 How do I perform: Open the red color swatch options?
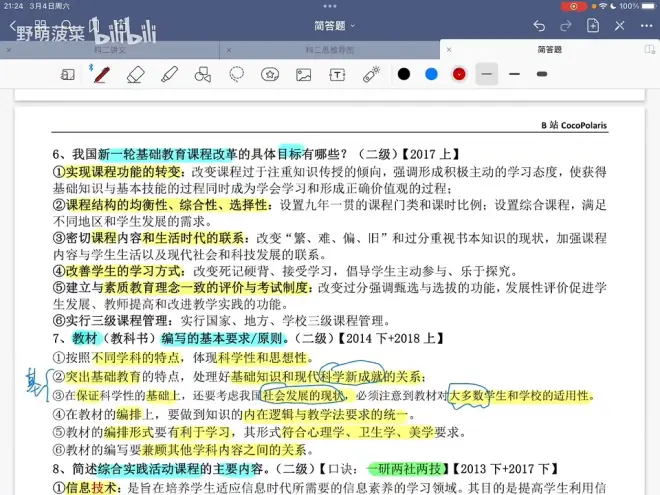pyautogui.click(x=459, y=74)
